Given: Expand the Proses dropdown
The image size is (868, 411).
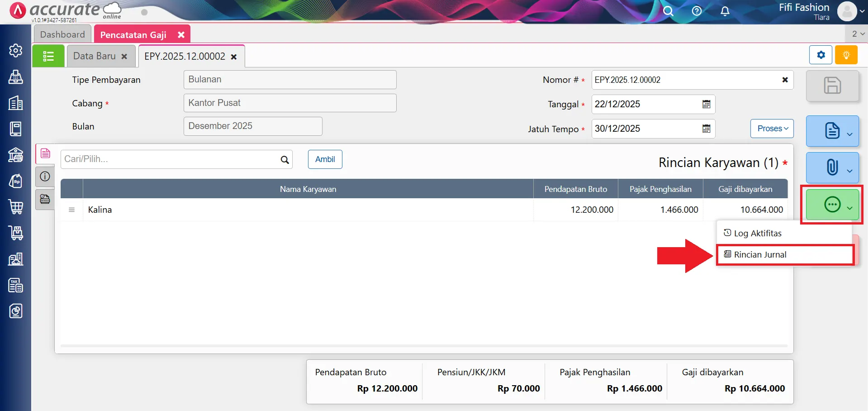Looking at the screenshot, I should 772,129.
